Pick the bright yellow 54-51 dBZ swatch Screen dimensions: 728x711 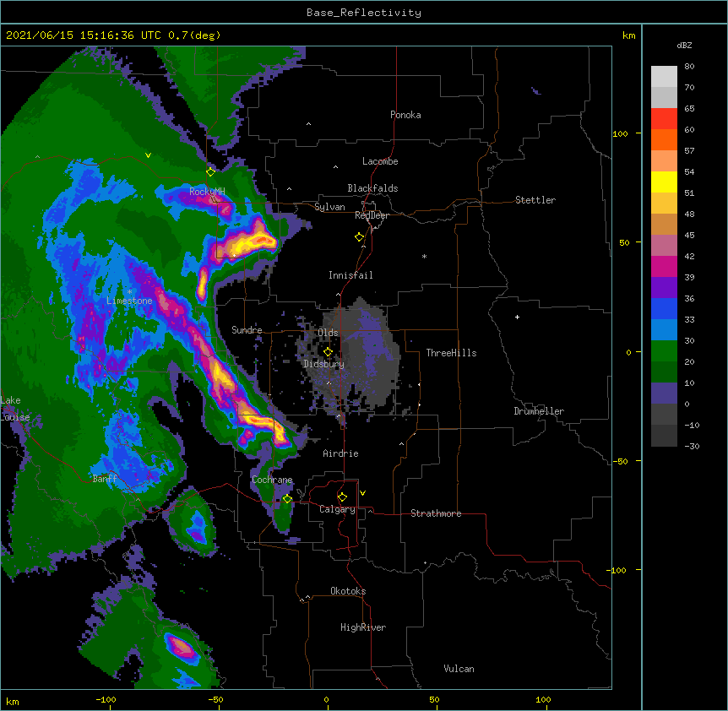point(664,182)
